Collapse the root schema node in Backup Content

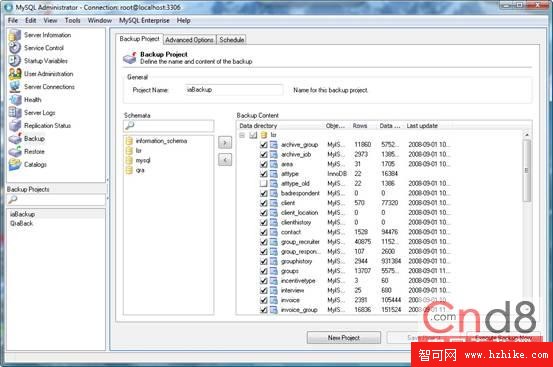(242, 135)
